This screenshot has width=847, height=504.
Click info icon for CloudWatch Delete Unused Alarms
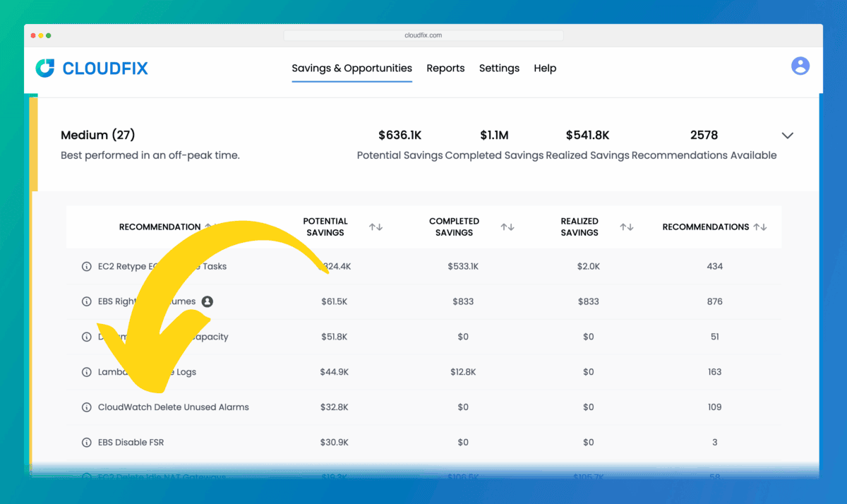click(x=87, y=407)
